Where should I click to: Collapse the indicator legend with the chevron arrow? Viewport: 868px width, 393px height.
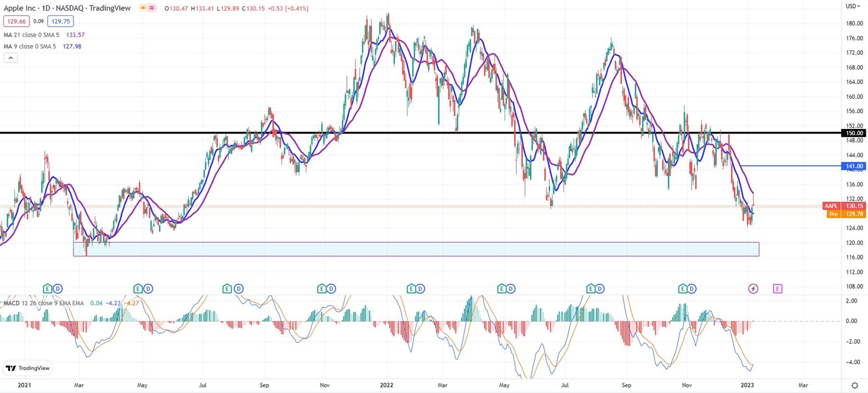tap(10, 57)
